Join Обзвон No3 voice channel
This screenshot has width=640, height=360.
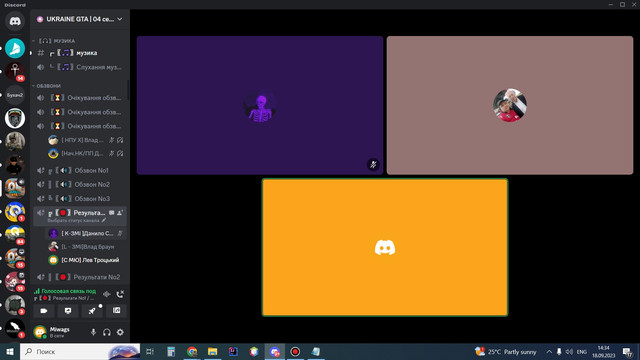(x=80, y=199)
